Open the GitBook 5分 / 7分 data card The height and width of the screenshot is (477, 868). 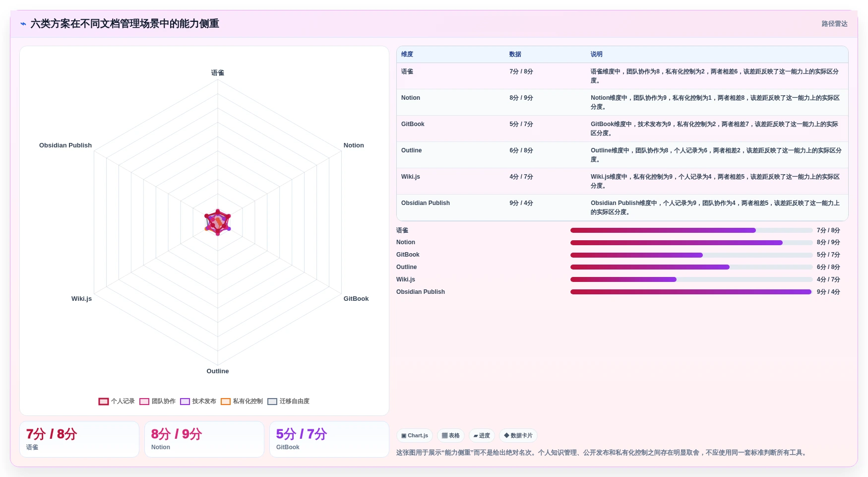tap(329, 439)
